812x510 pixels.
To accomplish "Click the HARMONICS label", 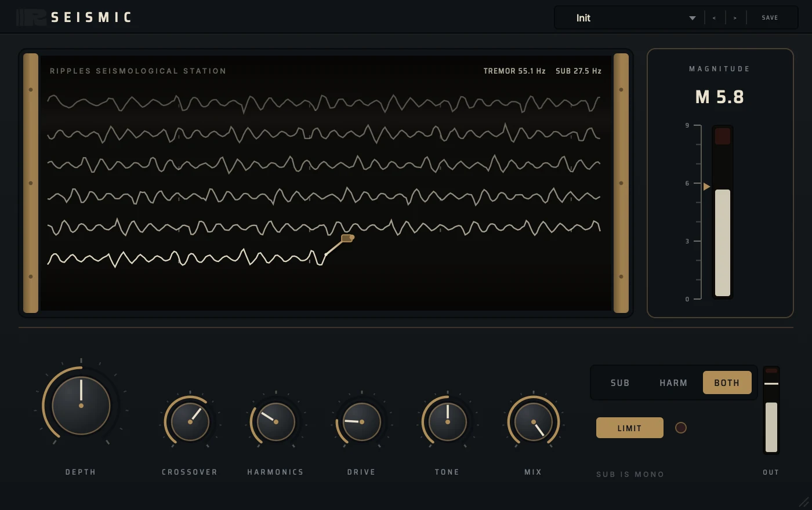I will click(x=275, y=472).
